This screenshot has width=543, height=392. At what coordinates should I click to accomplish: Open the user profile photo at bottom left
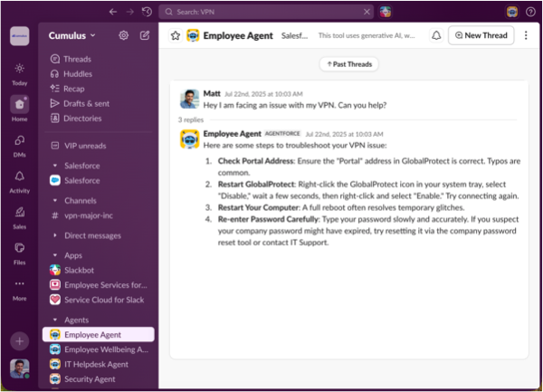click(x=19, y=368)
